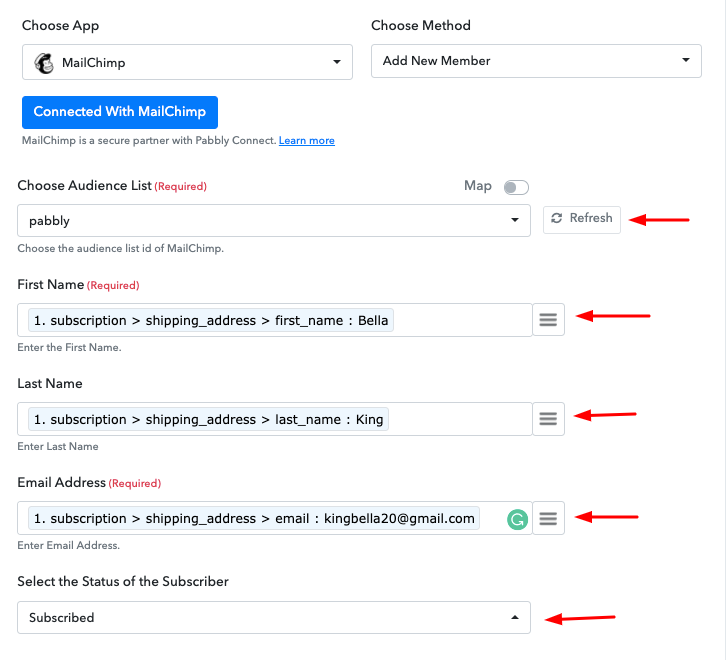Click the MailChimp monkey logo icon
This screenshot has width=726, height=660.
click(x=44, y=63)
